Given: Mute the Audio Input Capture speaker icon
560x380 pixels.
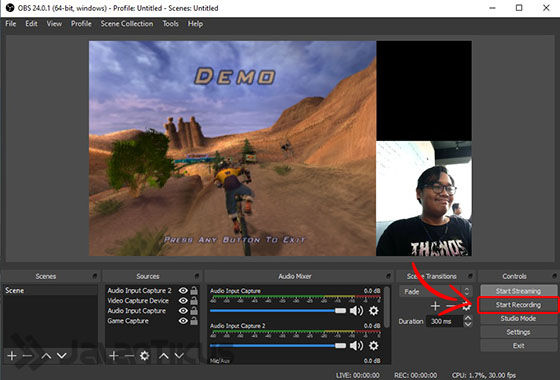Looking at the screenshot, I should tap(356, 311).
